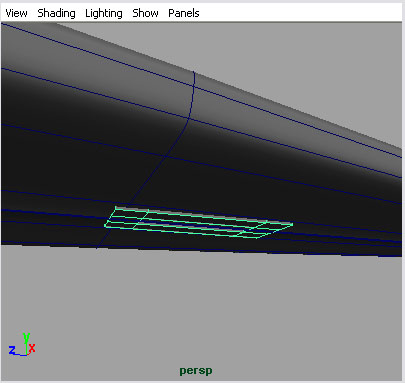Pick the rightmost corner vertex of green patch

click(292, 224)
